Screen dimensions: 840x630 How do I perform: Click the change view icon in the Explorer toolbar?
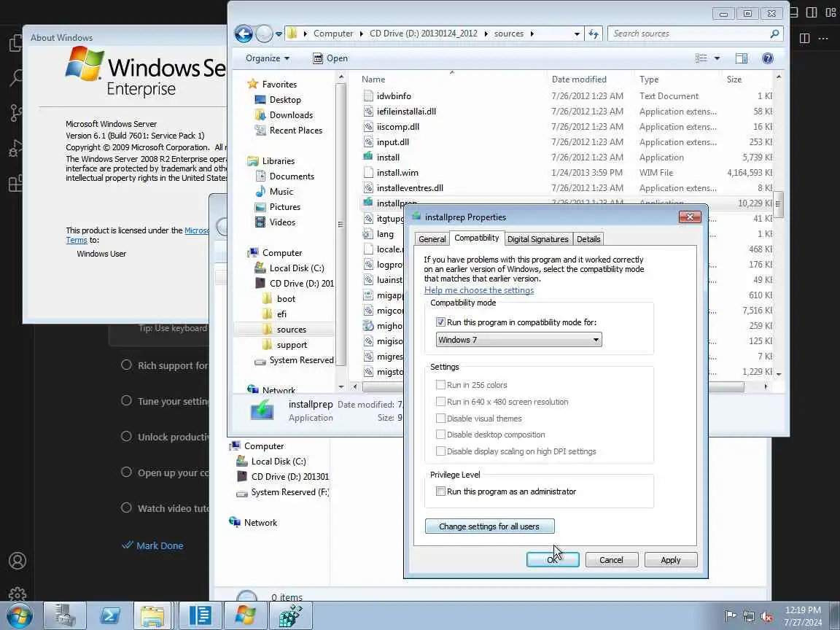pos(701,58)
